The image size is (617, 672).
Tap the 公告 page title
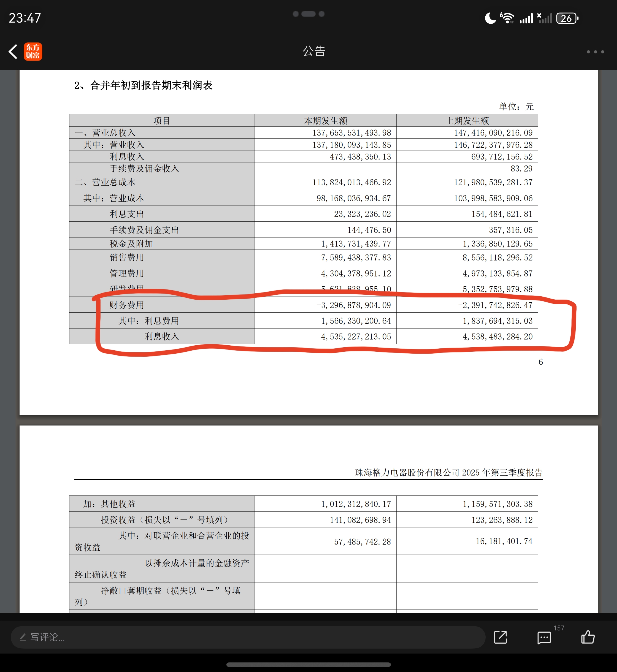314,51
